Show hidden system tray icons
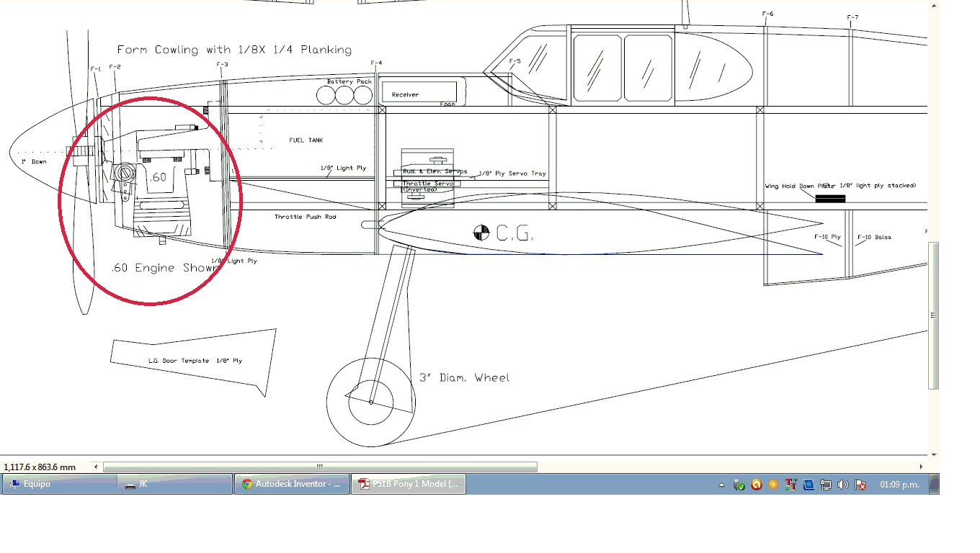This screenshot has height=553, width=980. [721, 485]
